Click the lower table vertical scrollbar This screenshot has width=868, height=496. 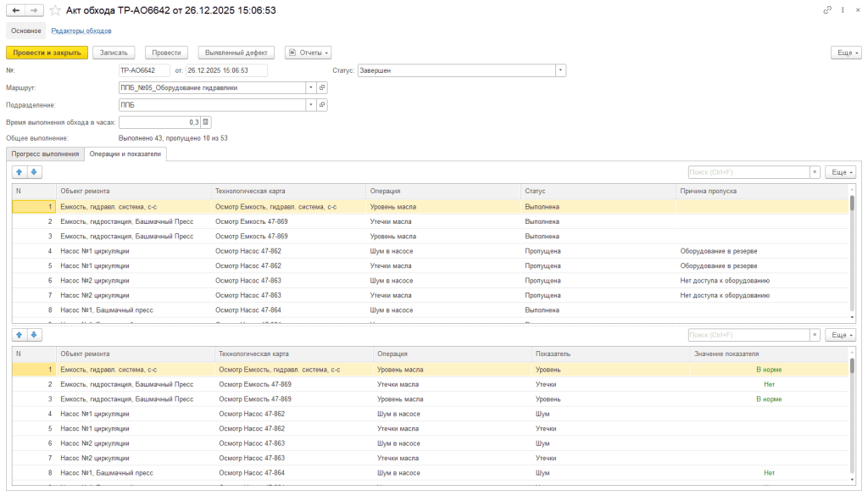(852, 365)
